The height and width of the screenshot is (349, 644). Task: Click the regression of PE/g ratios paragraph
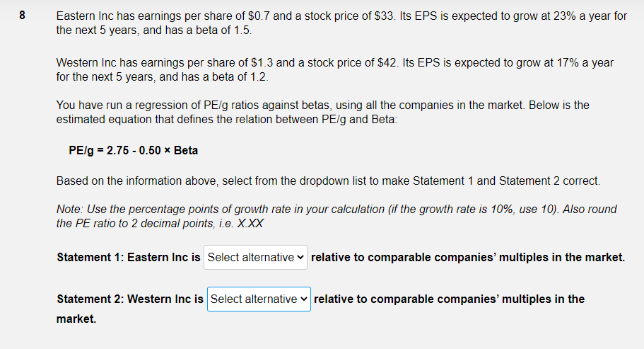coord(322,113)
